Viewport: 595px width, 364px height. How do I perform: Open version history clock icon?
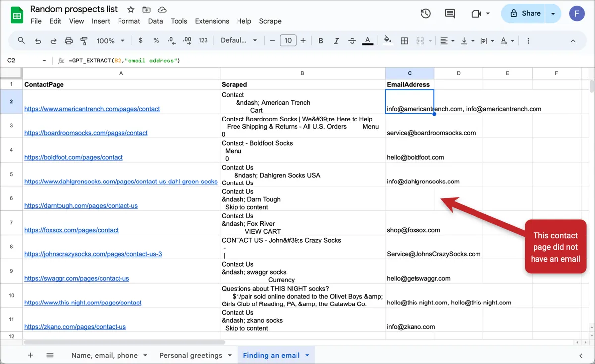point(425,14)
